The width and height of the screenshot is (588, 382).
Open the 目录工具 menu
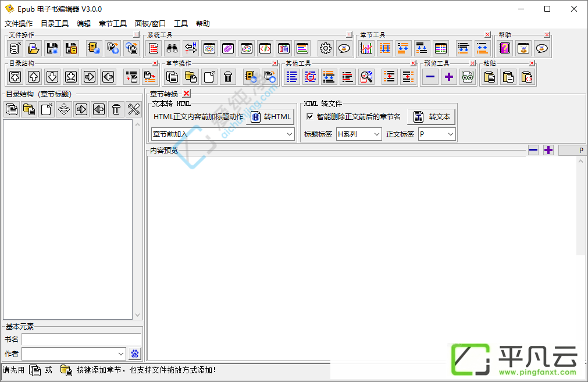click(x=55, y=24)
